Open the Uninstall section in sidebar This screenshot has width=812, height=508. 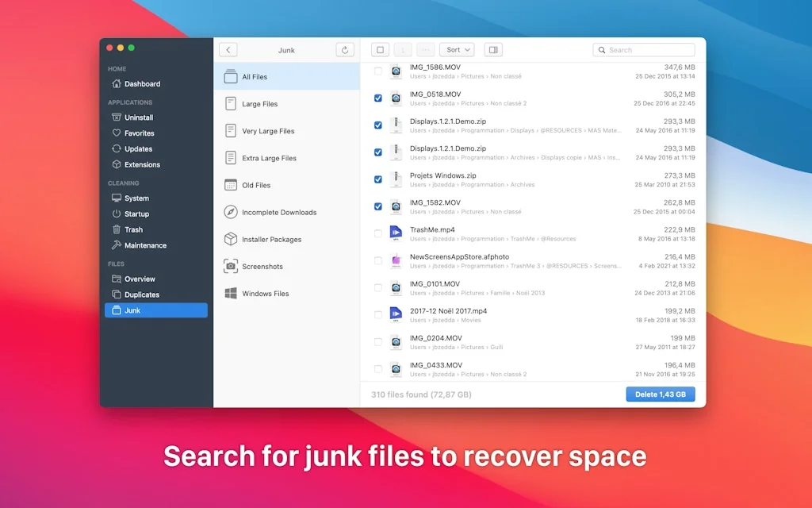tap(138, 117)
